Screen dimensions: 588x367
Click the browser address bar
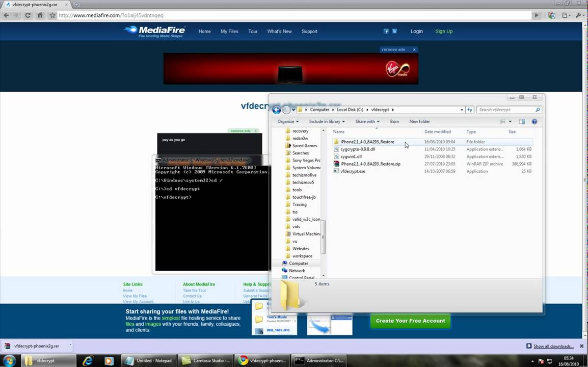(x=295, y=15)
